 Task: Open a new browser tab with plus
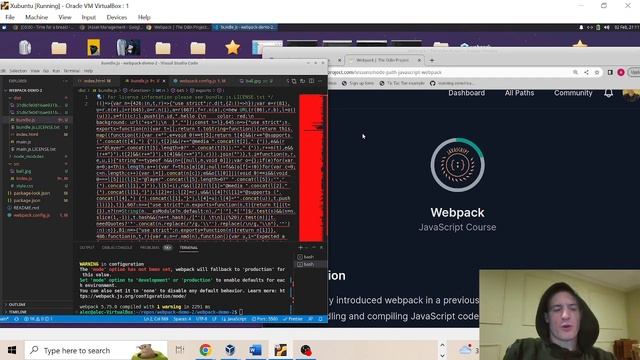tap(432, 60)
